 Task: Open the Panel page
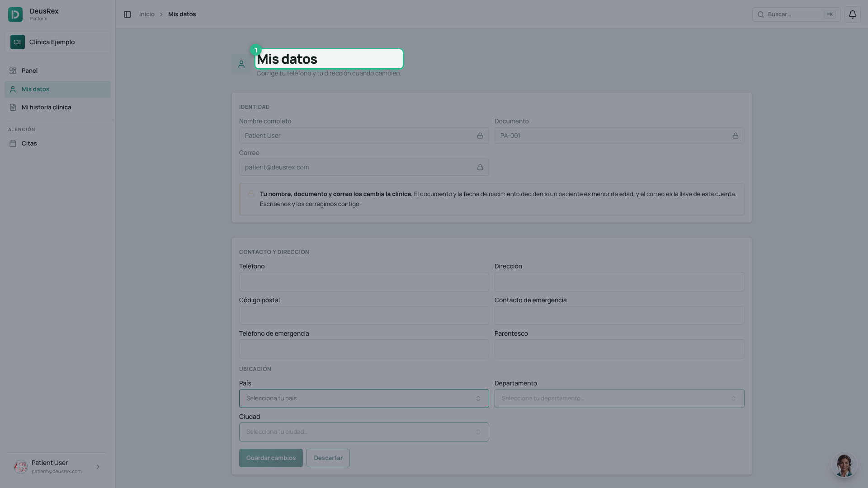[57, 70]
